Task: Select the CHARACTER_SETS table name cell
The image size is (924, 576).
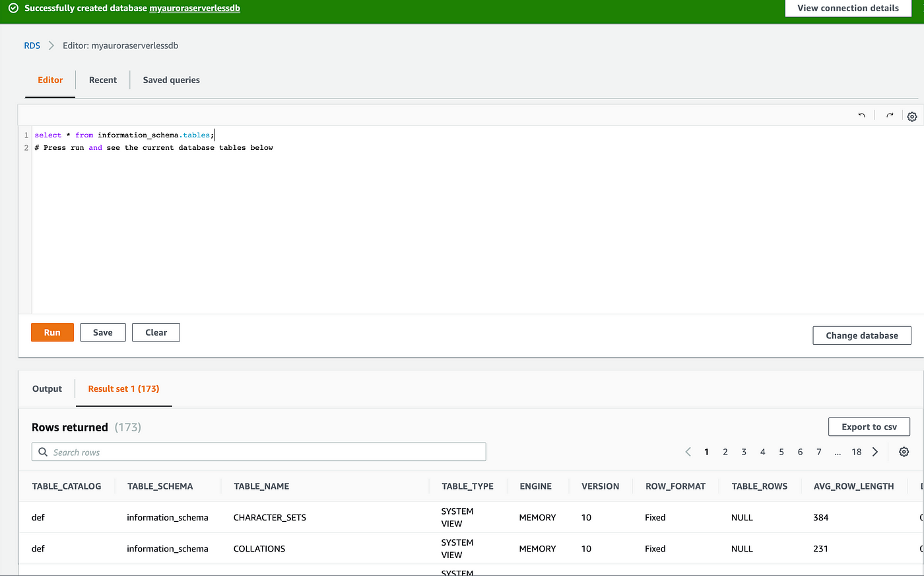Action: pyautogui.click(x=270, y=517)
